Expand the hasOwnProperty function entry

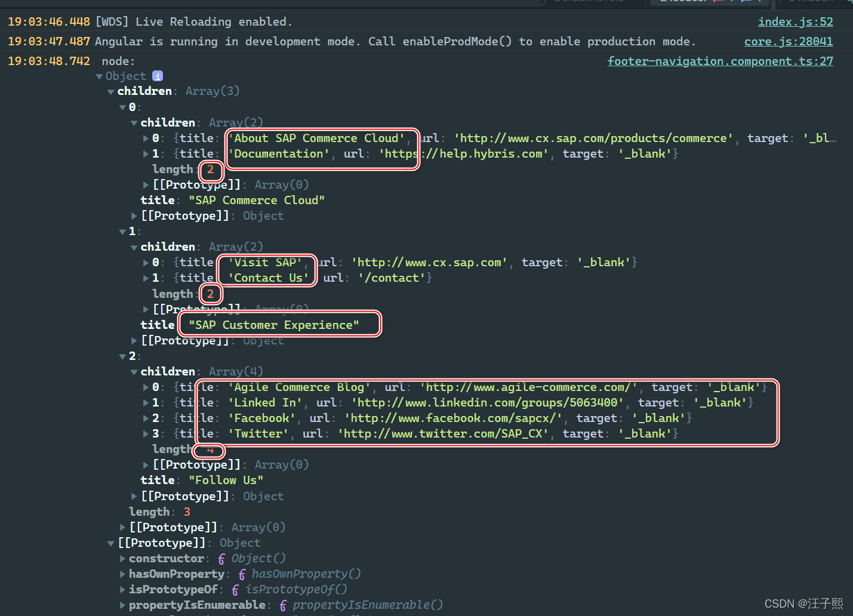122,574
